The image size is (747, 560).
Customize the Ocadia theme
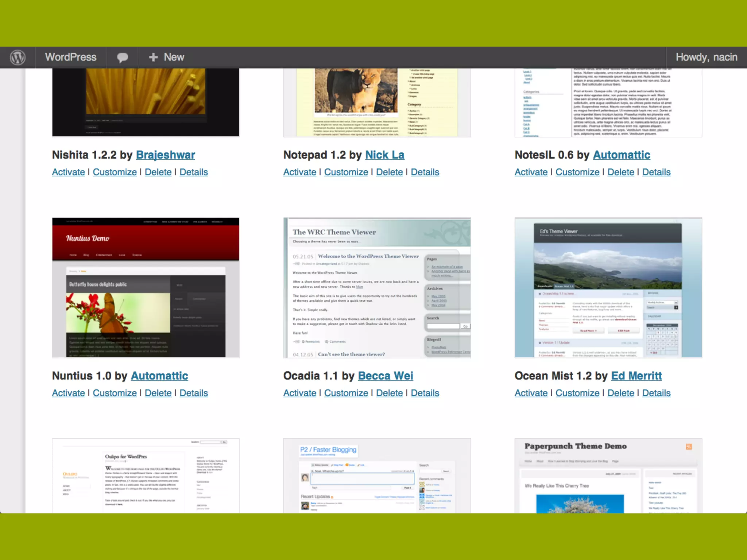pos(346,393)
